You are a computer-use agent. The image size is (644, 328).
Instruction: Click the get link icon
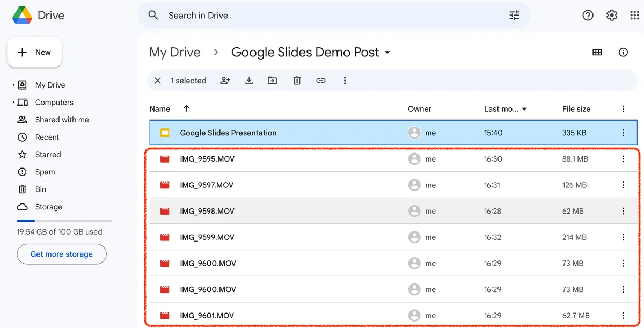[321, 81]
